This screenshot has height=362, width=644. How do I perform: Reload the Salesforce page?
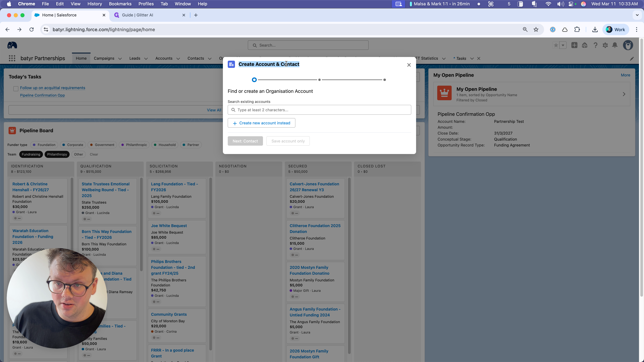32,29
